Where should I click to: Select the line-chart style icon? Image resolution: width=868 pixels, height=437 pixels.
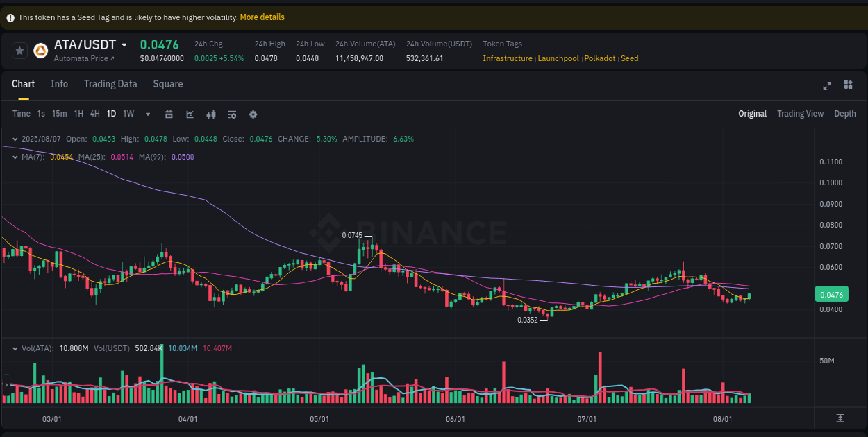[190, 114]
